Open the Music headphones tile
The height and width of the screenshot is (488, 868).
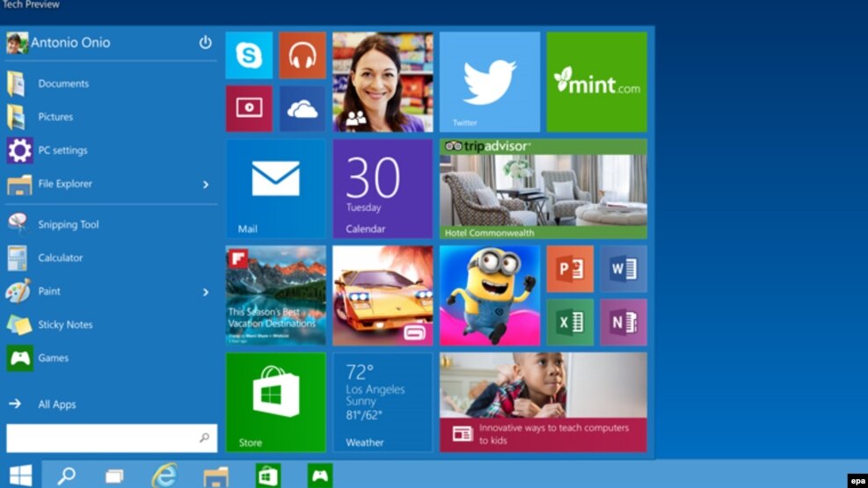[303, 55]
